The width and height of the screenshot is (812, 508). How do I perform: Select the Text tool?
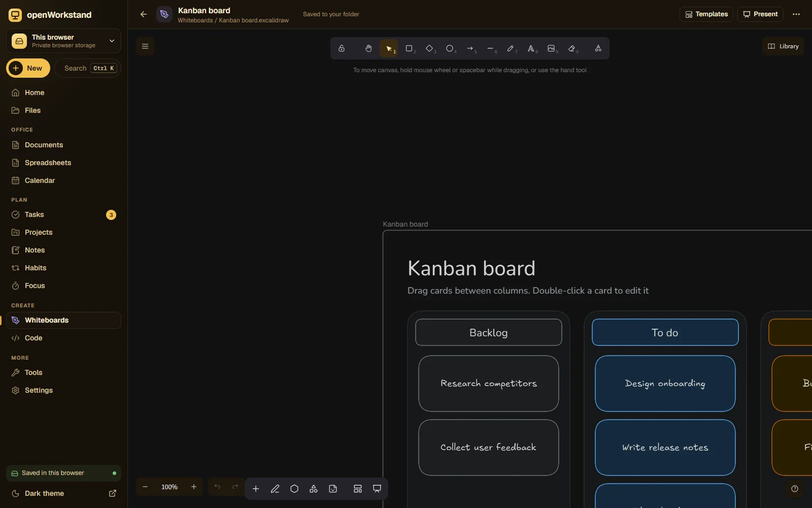coord(531,48)
